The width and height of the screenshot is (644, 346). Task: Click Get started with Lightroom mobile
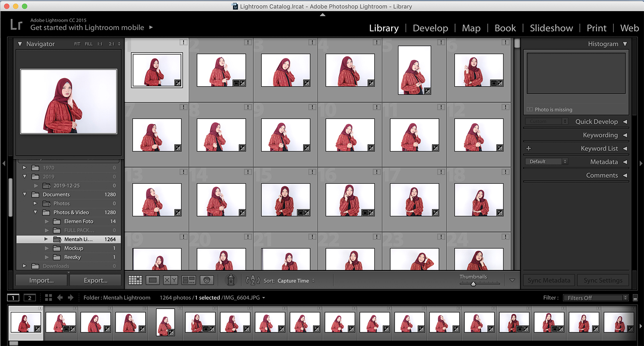point(87,27)
